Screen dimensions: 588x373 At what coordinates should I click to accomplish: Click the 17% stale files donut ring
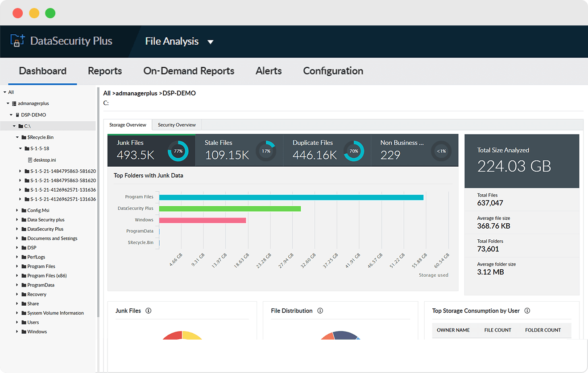pos(266,151)
